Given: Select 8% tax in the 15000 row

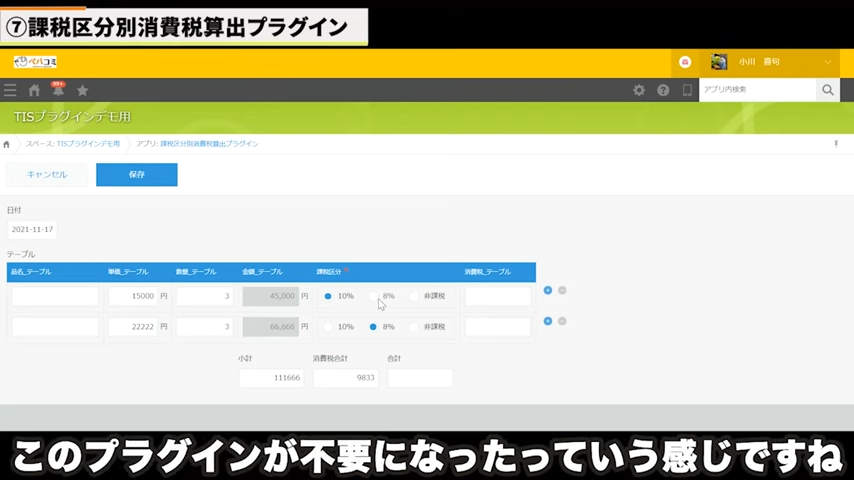Looking at the screenshot, I should pos(373,296).
